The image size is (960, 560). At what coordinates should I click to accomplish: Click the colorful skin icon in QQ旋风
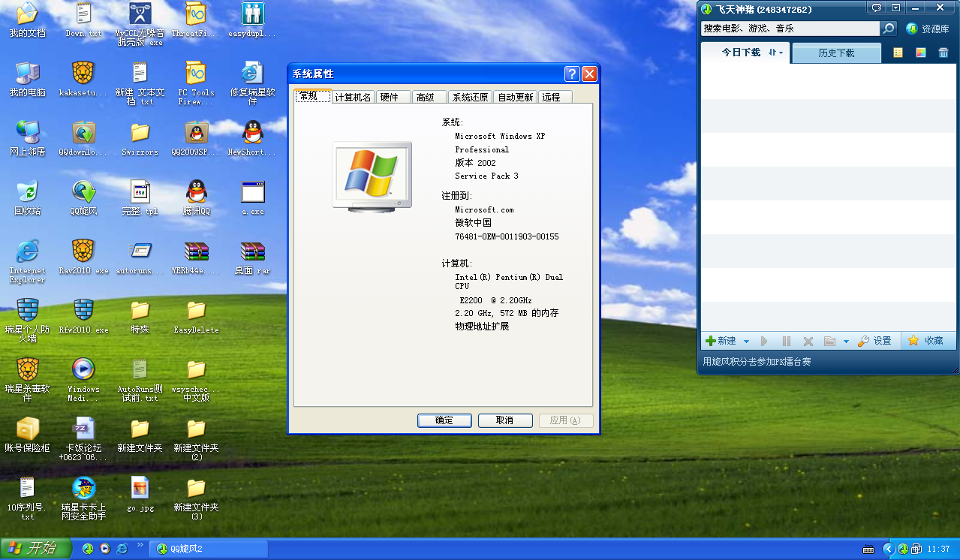(x=921, y=53)
